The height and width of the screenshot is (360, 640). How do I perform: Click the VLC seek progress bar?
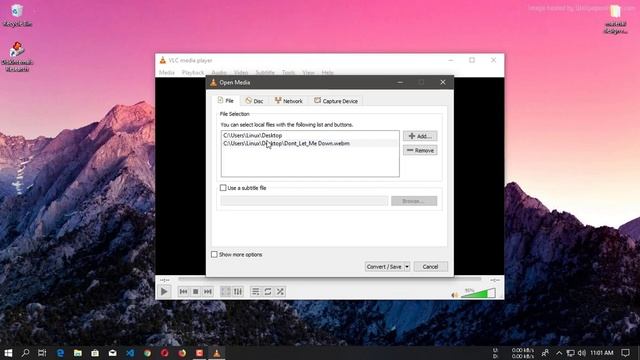point(329,280)
